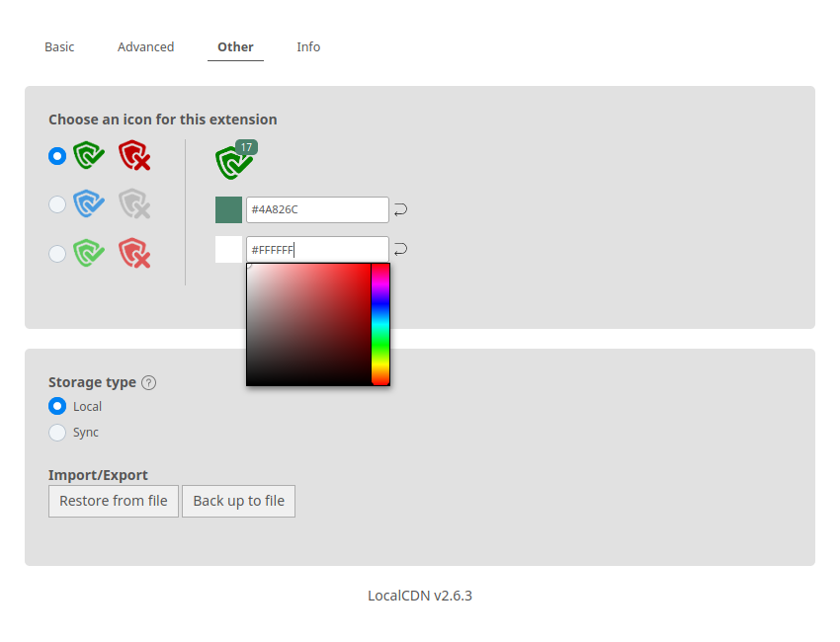Screen dimensions: 840x642
Task: Click the Storage type heading
Action: 92,383
